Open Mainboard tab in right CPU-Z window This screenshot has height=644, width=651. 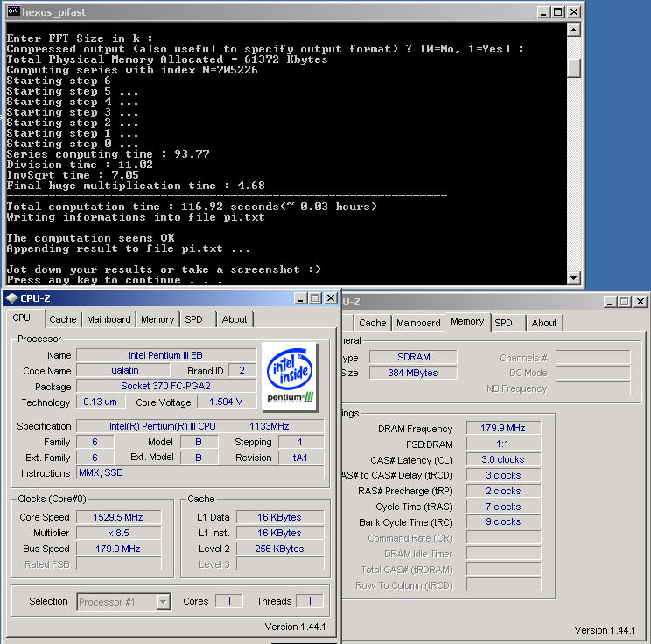418,323
